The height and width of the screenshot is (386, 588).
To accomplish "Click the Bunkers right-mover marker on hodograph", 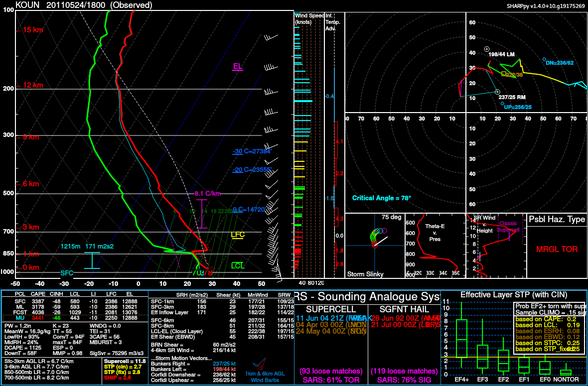I will pyautogui.click(x=497, y=92).
